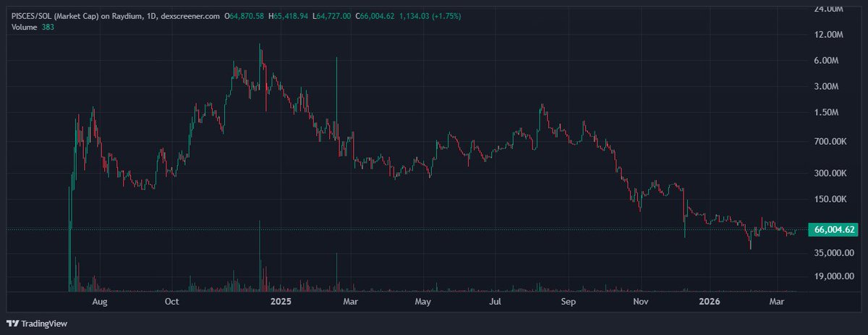
Task: Click the 19,000.00 price axis label
Action: [x=835, y=276]
